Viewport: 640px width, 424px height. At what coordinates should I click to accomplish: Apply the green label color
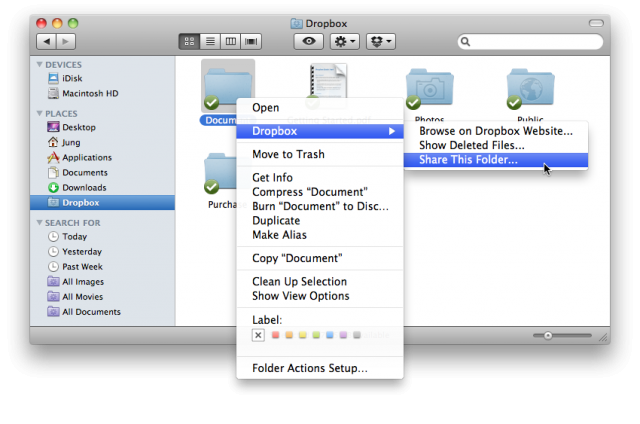pyautogui.click(x=316, y=335)
